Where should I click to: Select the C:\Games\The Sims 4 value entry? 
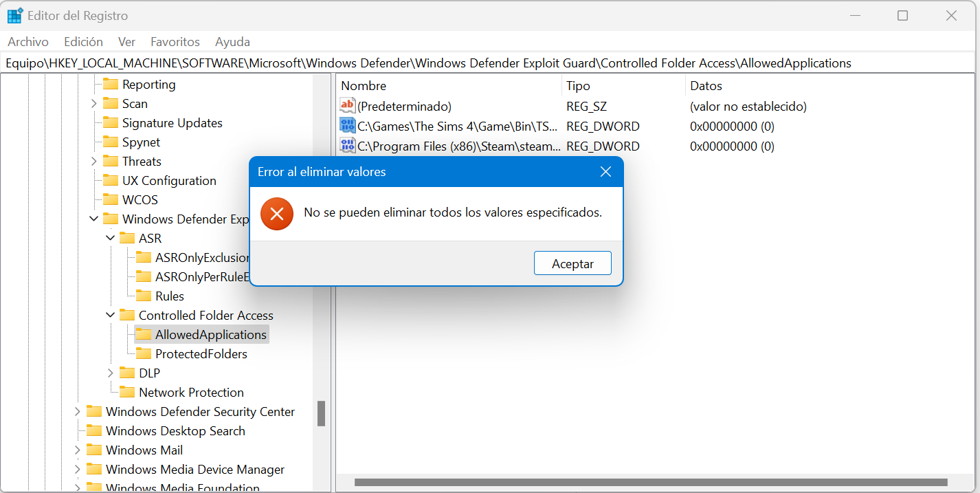(x=458, y=127)
